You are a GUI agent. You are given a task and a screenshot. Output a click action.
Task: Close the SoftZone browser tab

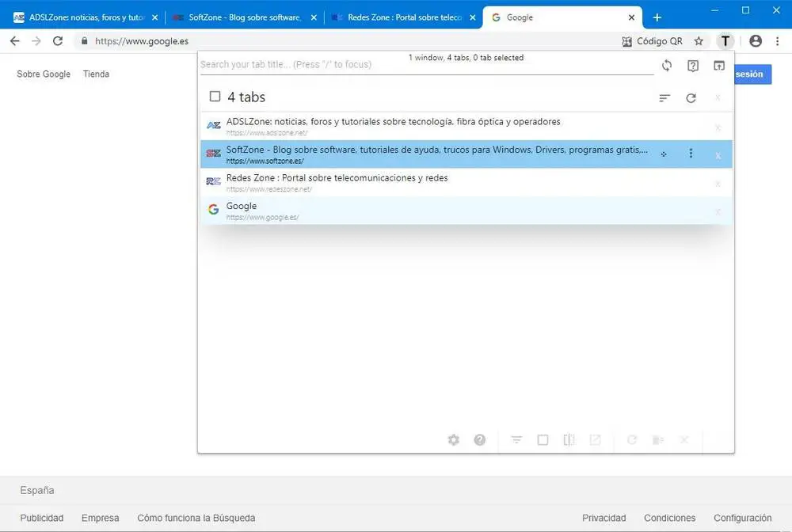[314, 17]
